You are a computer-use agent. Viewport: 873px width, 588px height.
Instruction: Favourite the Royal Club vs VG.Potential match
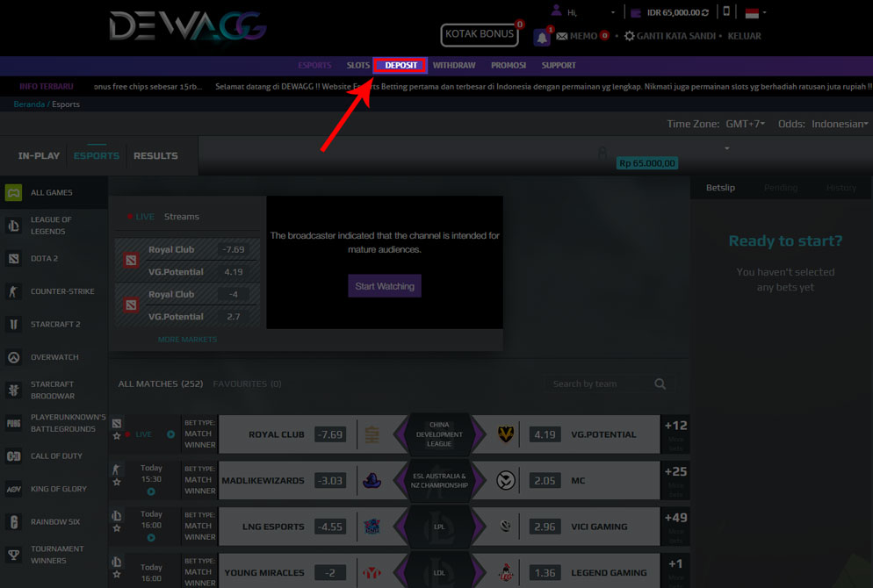tap(117, 435)
